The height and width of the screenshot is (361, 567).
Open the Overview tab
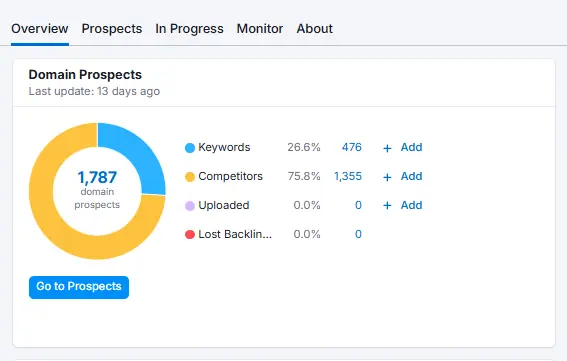40,29
